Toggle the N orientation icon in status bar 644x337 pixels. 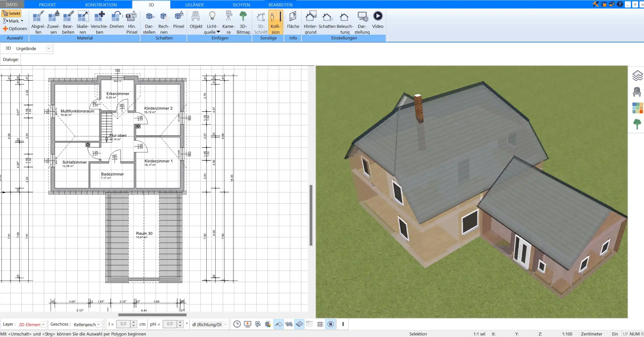331,324
